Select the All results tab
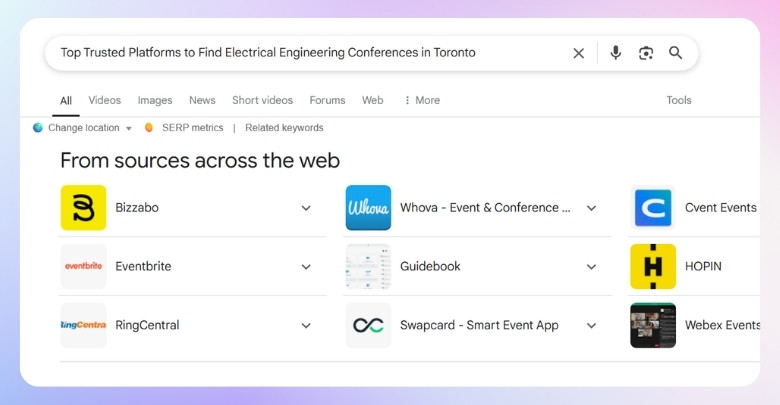The image size is (780, 405). point(66,101)
